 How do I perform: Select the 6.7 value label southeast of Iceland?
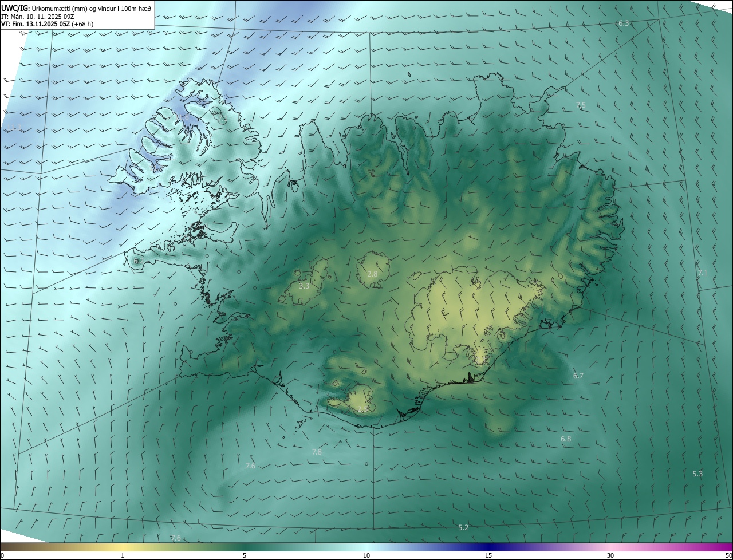pyautogui.click(x=578, y=376)
